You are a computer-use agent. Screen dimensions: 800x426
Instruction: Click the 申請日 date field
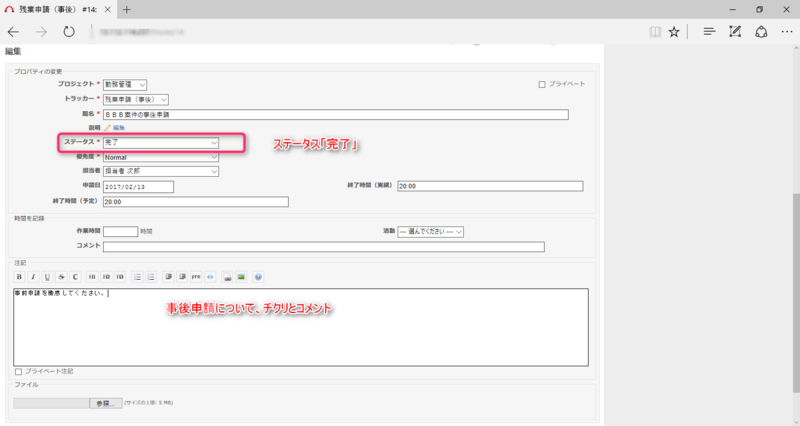pos(138,187)
